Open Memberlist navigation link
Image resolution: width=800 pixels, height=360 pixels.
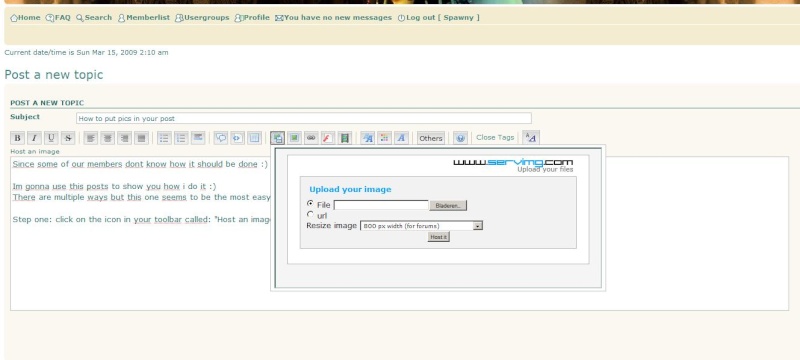144,17
